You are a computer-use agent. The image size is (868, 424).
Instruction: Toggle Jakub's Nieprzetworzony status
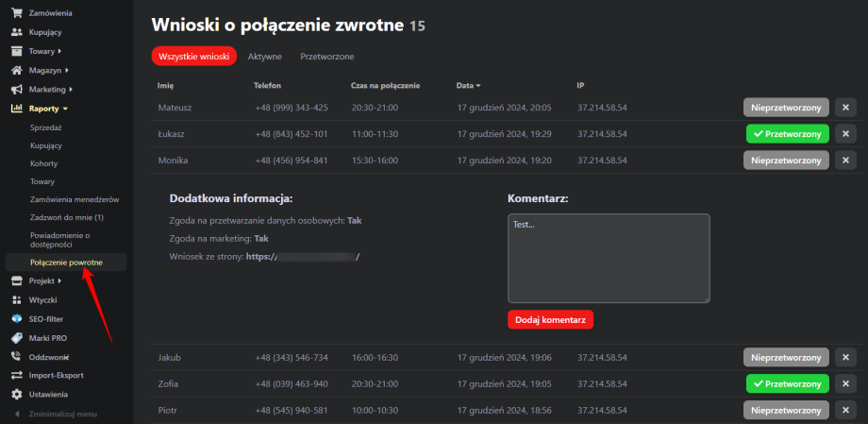(x=786, y=357)
